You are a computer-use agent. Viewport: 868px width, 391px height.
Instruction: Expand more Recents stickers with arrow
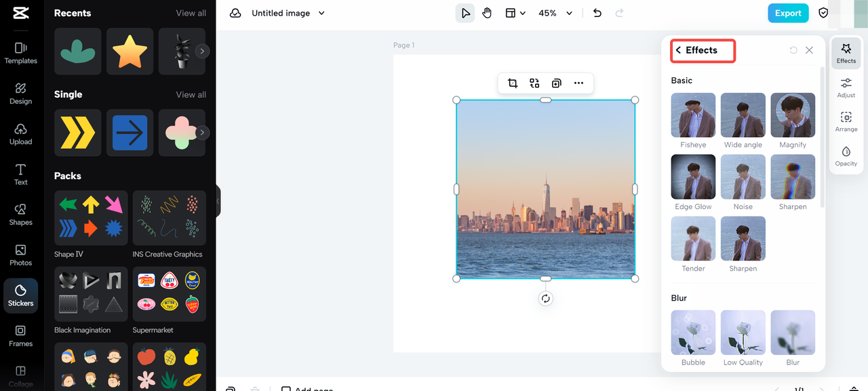coord(202,51)
